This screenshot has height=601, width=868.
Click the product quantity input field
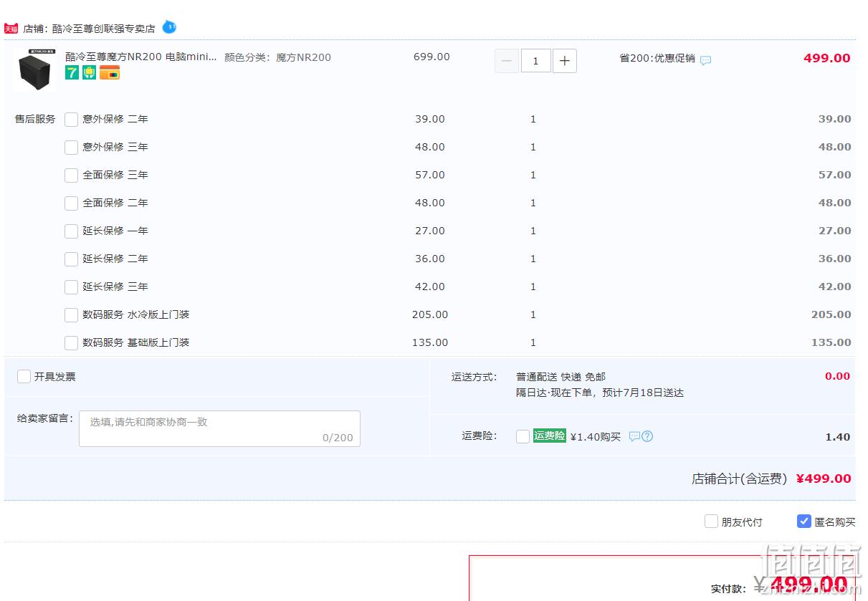tap(535, 61)
